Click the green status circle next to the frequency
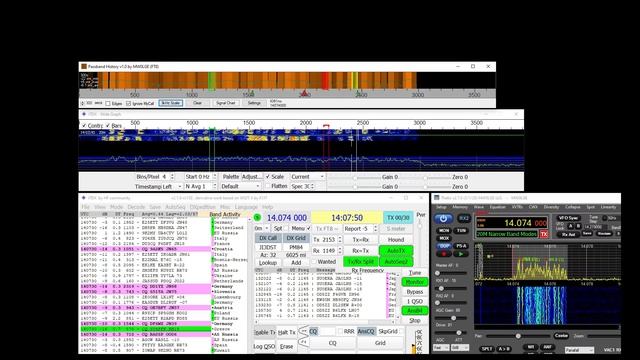 click(x=258, y=218)
